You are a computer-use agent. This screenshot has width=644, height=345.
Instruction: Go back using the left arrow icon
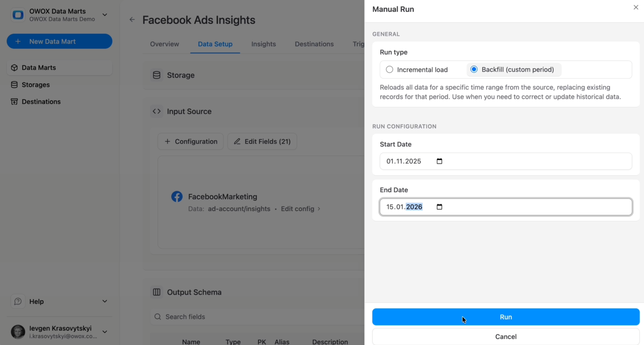point(132,19)
